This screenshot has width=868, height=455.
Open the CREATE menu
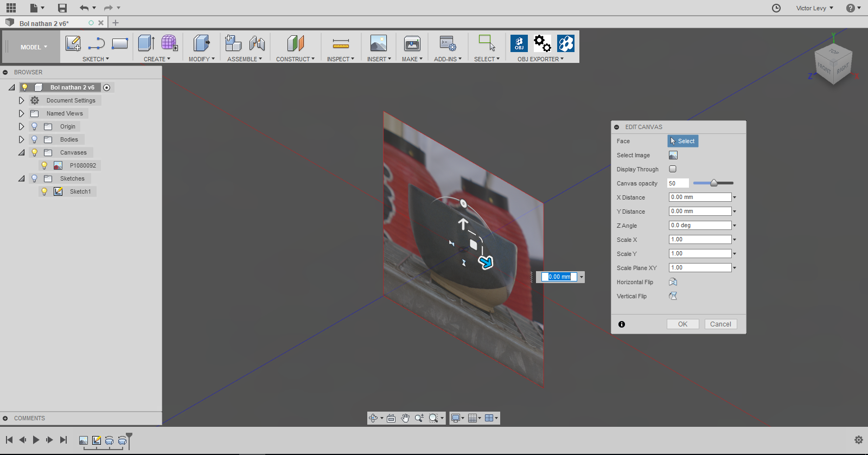click(157, 59)
